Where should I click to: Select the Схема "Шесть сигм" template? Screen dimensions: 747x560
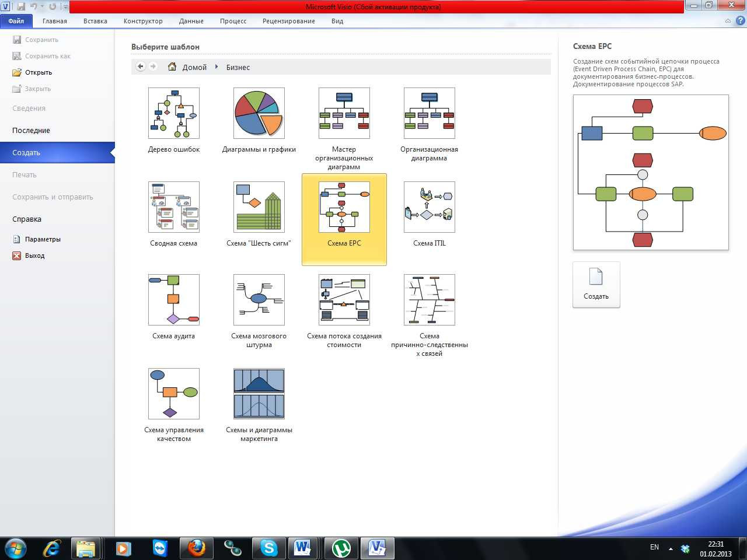[x=259, y=207]
